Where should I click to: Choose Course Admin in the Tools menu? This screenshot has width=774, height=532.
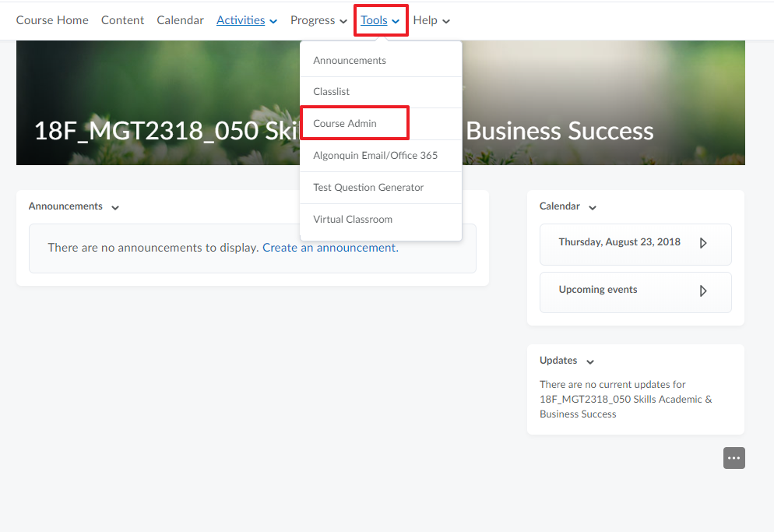345,123
